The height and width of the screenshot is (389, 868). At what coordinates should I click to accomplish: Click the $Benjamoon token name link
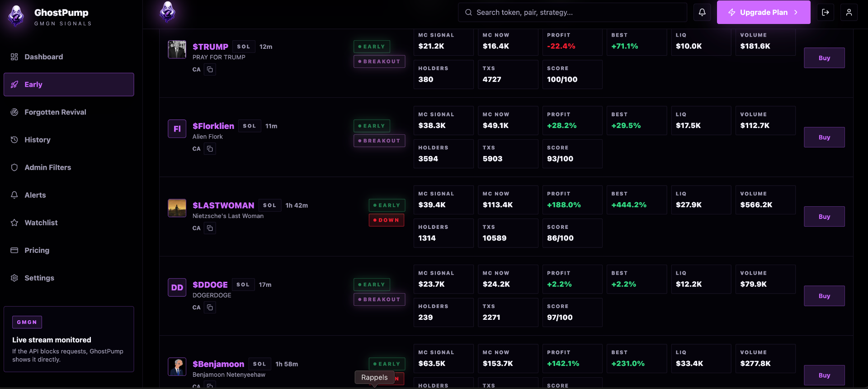(218, 364)
